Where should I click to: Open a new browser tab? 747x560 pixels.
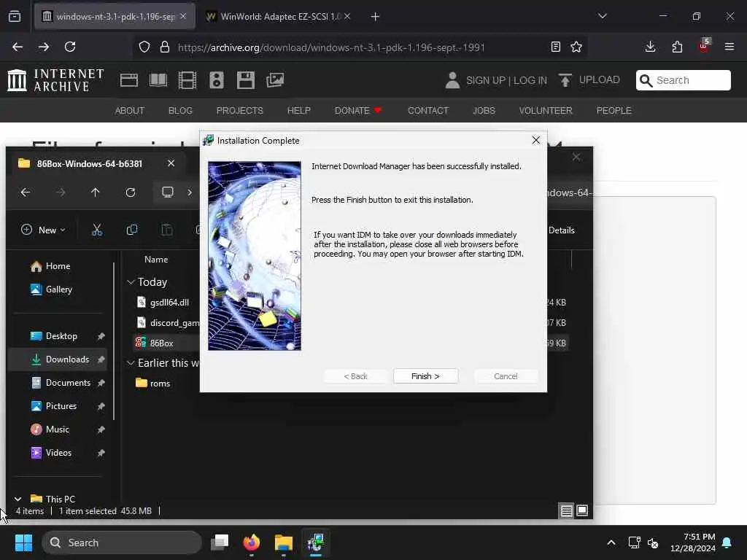pyautogui.click(x=375, y=17)
